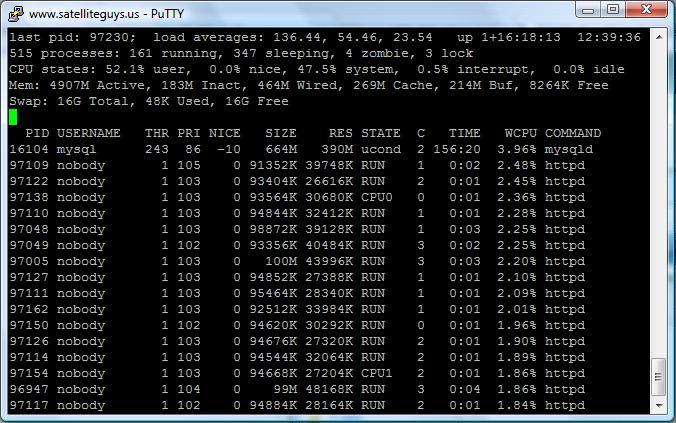
Task: Click the 48168K RES value
Action: pyautogui.click(x=329, y=389)
